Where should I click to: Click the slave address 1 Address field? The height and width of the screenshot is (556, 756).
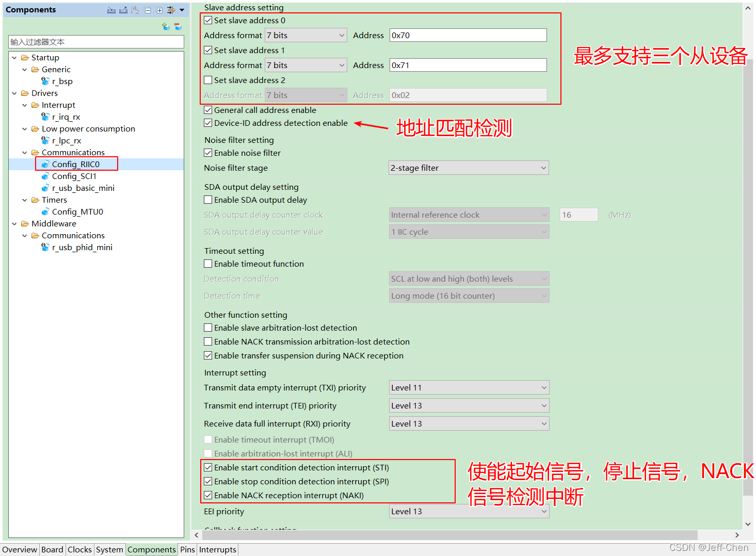[468, 65]
